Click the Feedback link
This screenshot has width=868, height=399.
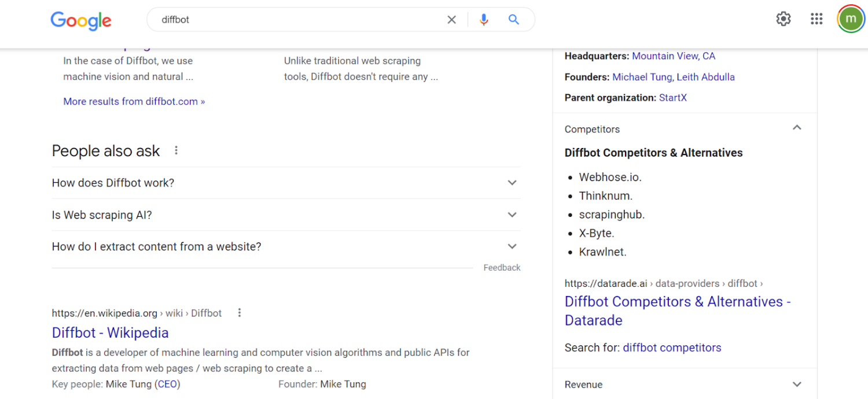pyautogui.click(x=502, y=268)
